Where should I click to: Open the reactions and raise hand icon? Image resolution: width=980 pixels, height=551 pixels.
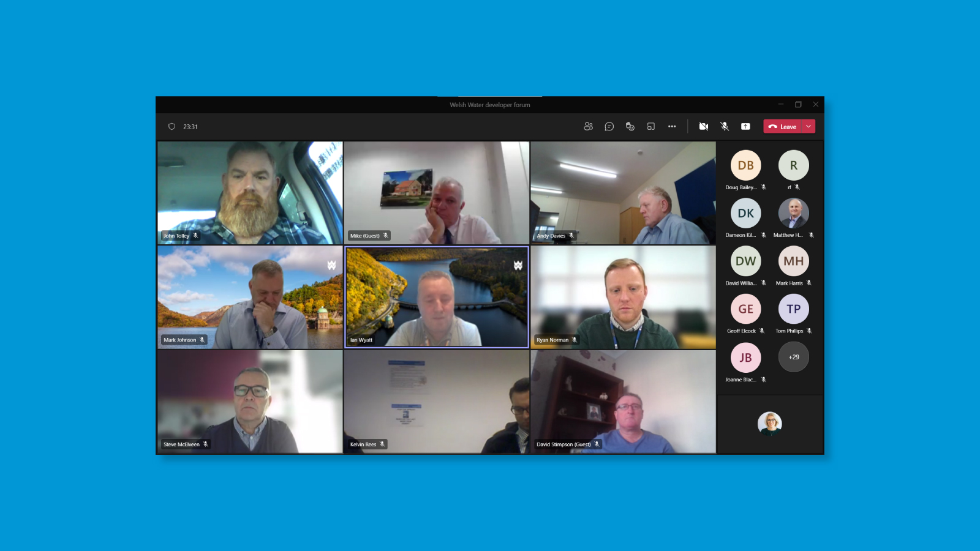click(630, 126)
